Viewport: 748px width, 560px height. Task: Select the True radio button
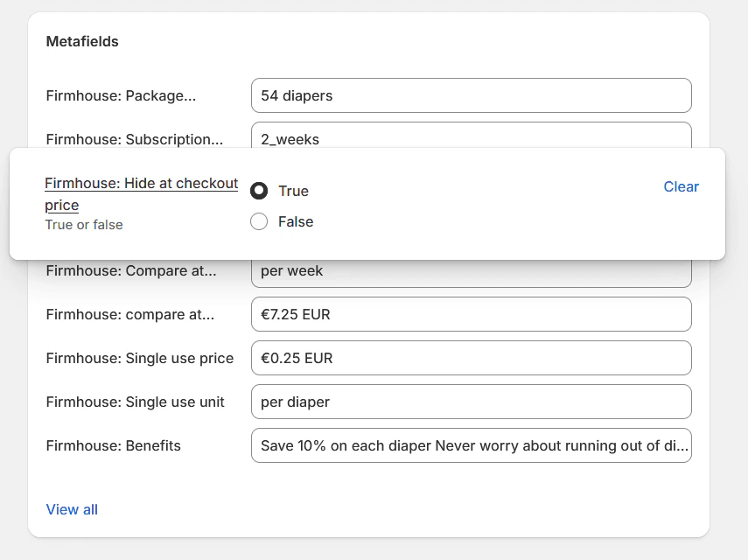259,191
